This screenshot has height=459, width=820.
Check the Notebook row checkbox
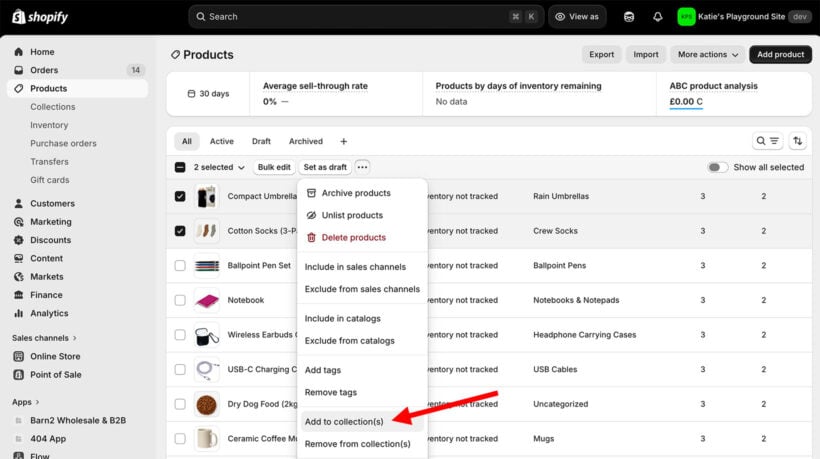180,300
